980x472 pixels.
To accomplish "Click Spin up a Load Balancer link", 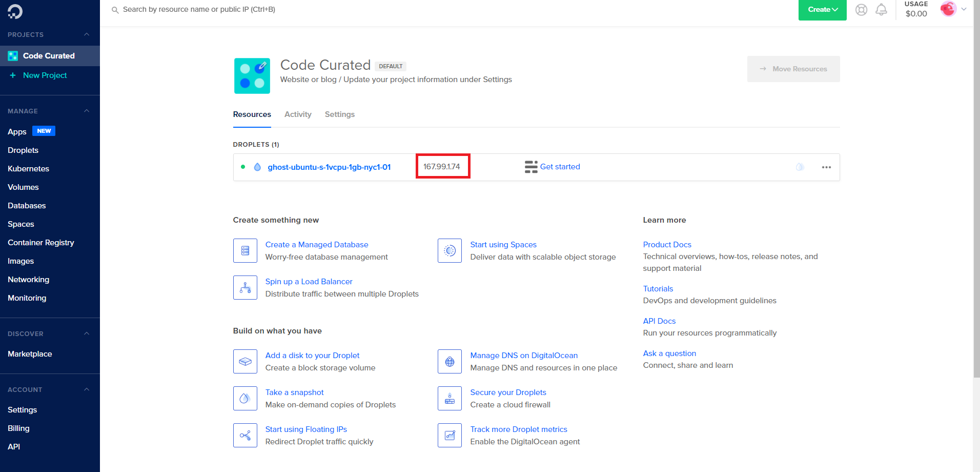I will (309, 282).
